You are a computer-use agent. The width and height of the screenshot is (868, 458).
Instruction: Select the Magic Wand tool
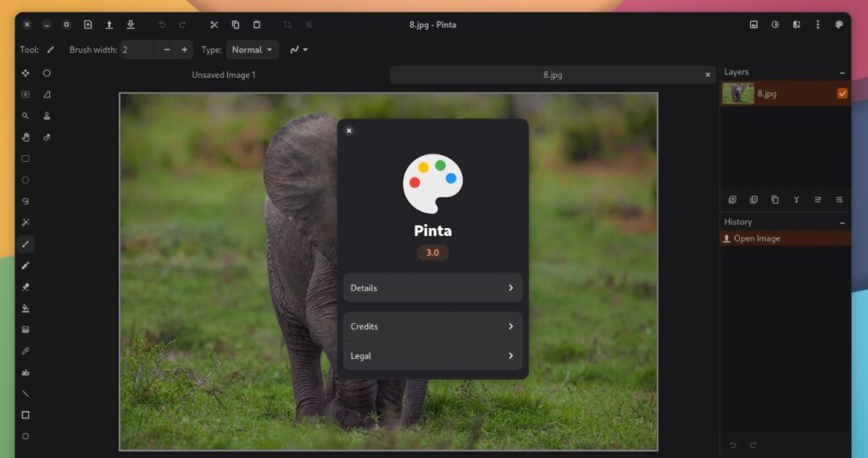25,222
